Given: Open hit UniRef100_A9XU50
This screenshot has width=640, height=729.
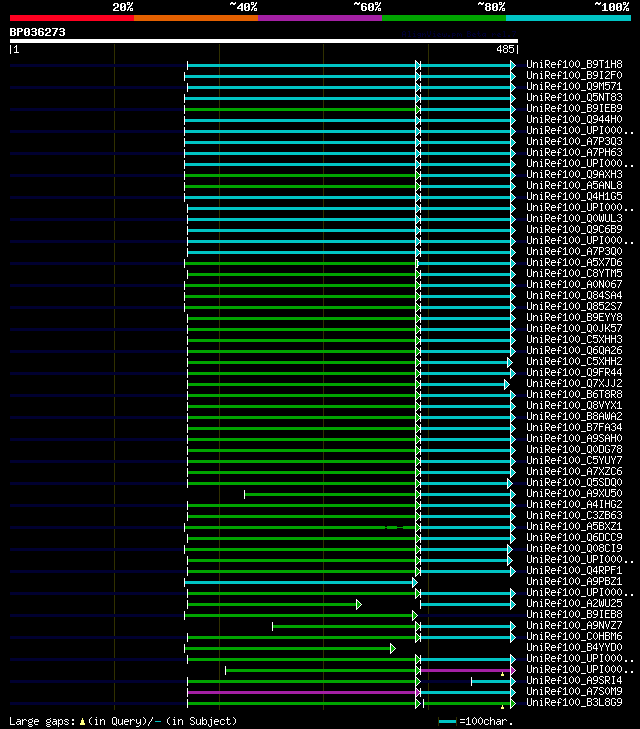Looking at the screenshot, I should [574, 493].
